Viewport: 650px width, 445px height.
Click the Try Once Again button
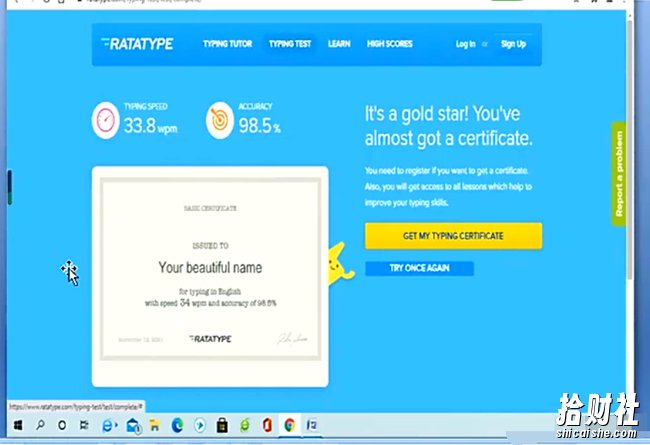(419, 268)
